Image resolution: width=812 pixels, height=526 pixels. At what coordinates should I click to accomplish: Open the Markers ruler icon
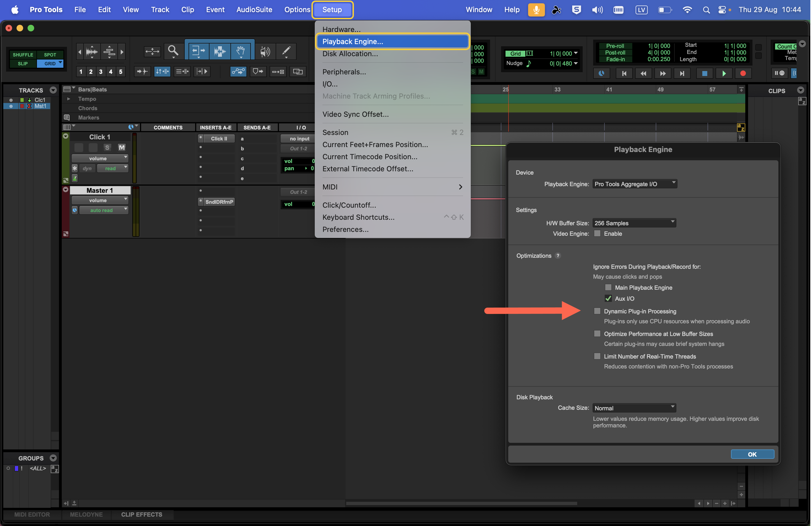coord(67,118)
